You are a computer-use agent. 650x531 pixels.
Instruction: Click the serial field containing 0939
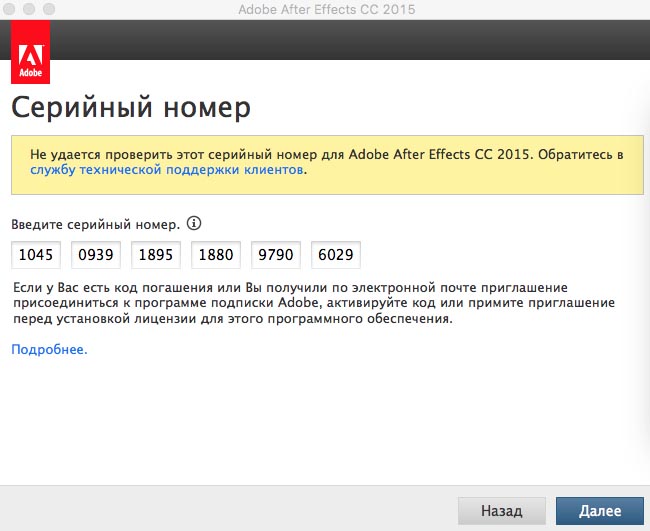(x=96, y=255)
